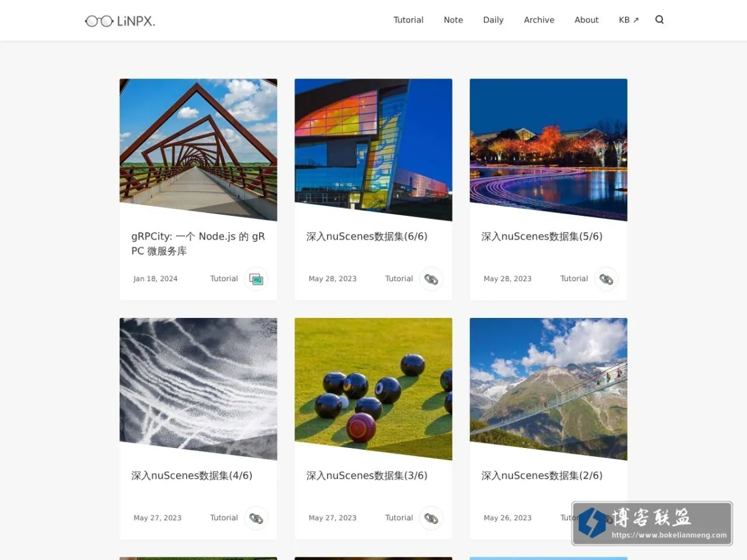This screenshot has height=560, width=747.
Task: Click the date May 26, 2023
Action: click(507, 518)
